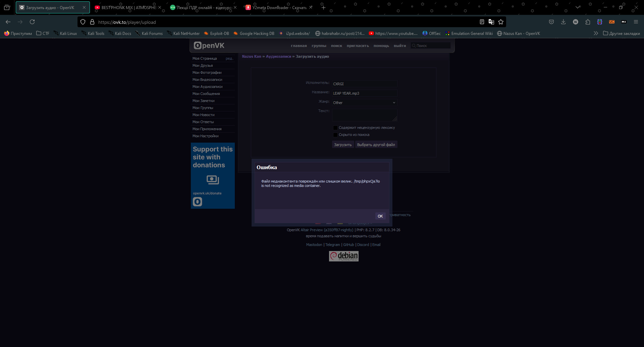Open the GitHub footer link
Screen dimensions: 644x347
[x=348, y=245]
